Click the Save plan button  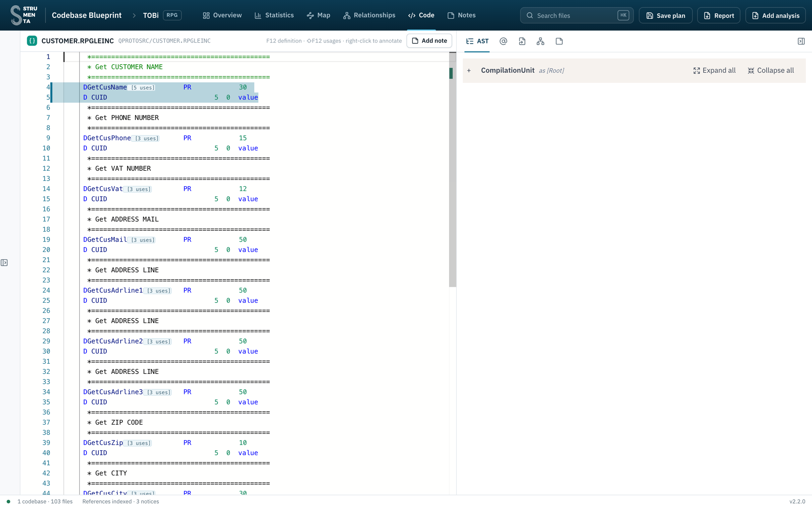click(665, 15)
